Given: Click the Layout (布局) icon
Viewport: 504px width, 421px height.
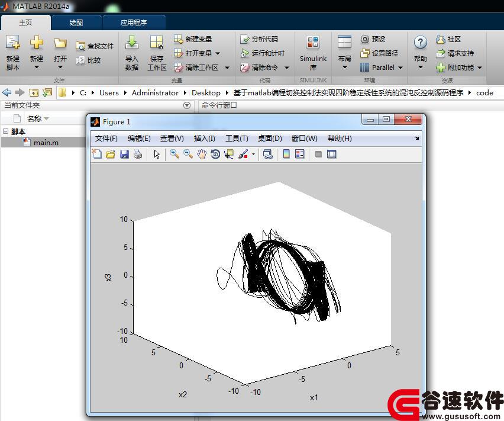Looking at the screenshot, I should (x=344, y=43).
